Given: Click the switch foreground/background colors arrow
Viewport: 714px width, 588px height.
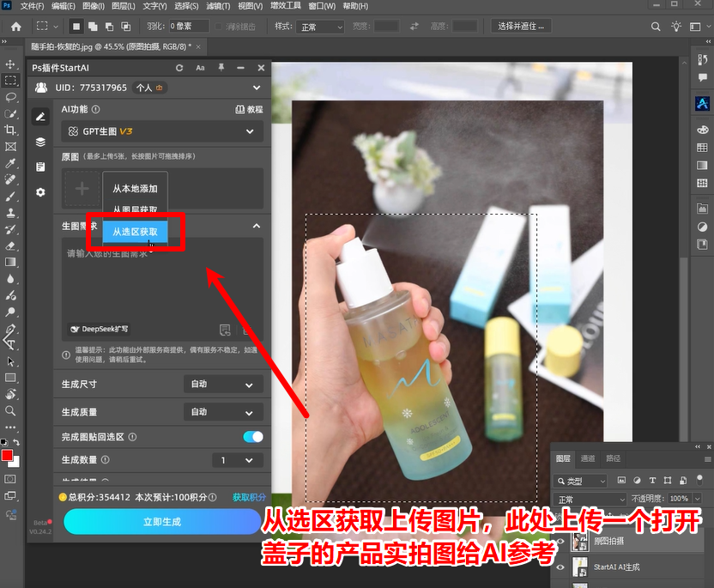Looking at the screenshot, I should (x=16, y=442).
